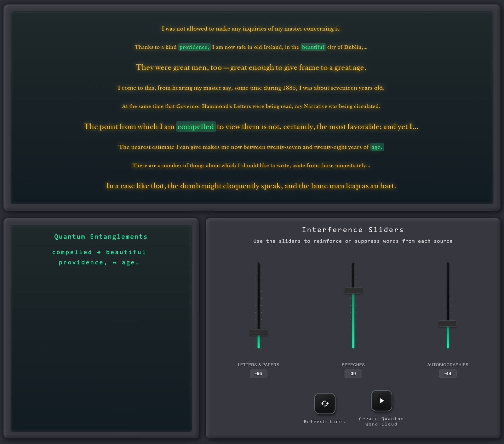Click the highlighted word "compelled" in the quote
The width and height of the screenshot is (504, 444).
point(196,126)
